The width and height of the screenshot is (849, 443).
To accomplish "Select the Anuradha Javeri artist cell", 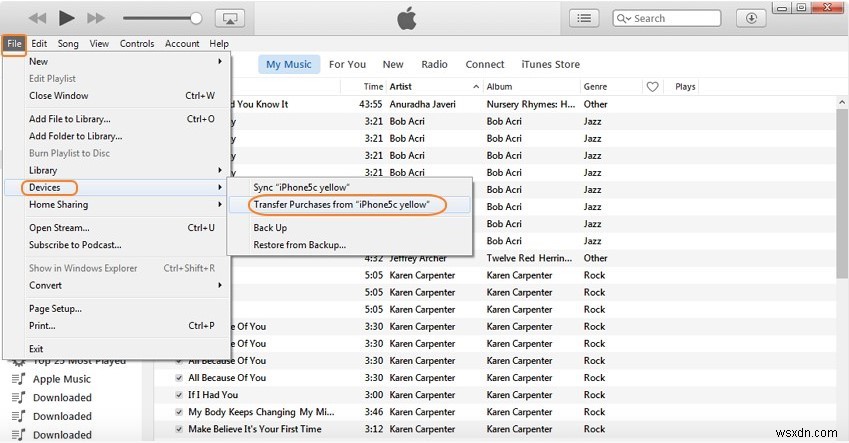I will [422, 105].
